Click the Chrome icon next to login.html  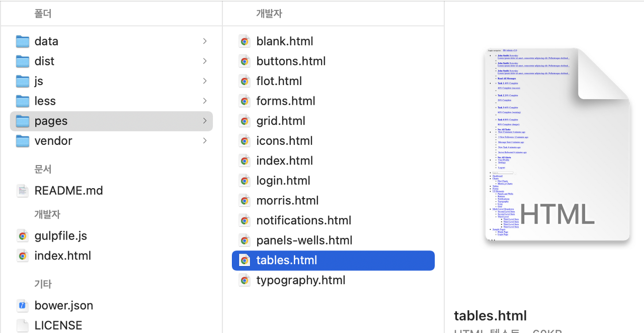pos(245,181)
